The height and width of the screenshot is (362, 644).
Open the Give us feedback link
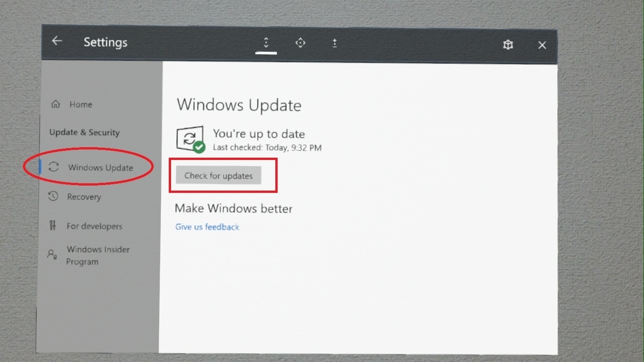tap(207, 227)
